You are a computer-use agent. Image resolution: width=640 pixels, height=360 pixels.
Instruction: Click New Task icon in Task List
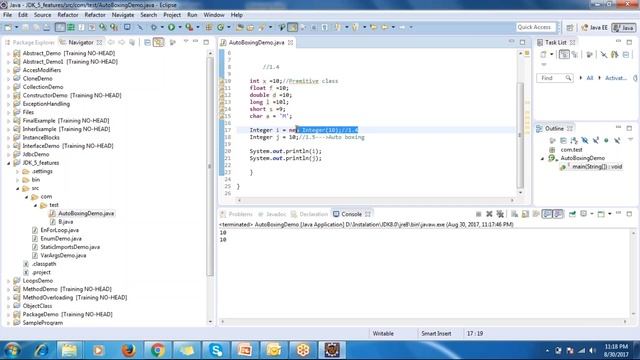point(543,54)
